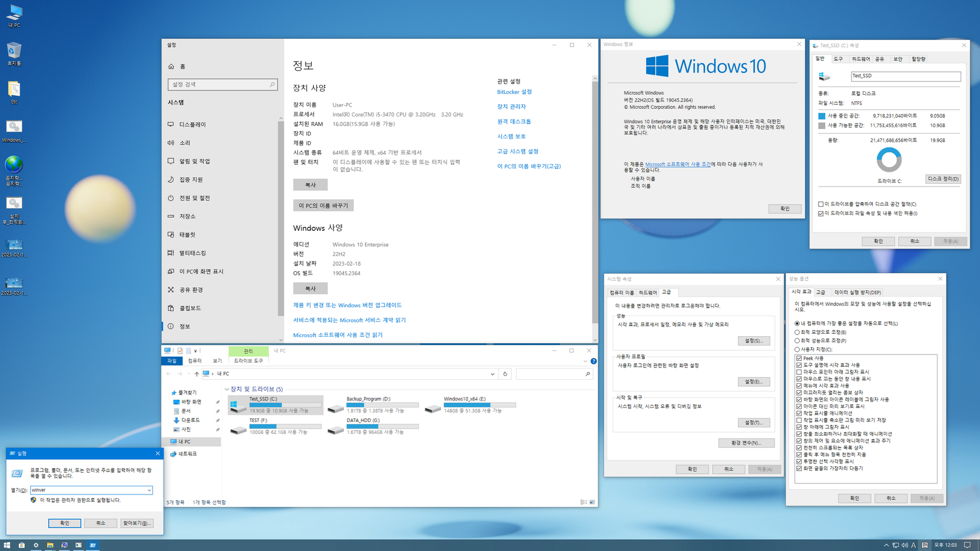Select DATA_HDD (G:) drive in Explorer
Image resolution: width=980 pixels, height=551 pixels.
click(x=373, y=426)
